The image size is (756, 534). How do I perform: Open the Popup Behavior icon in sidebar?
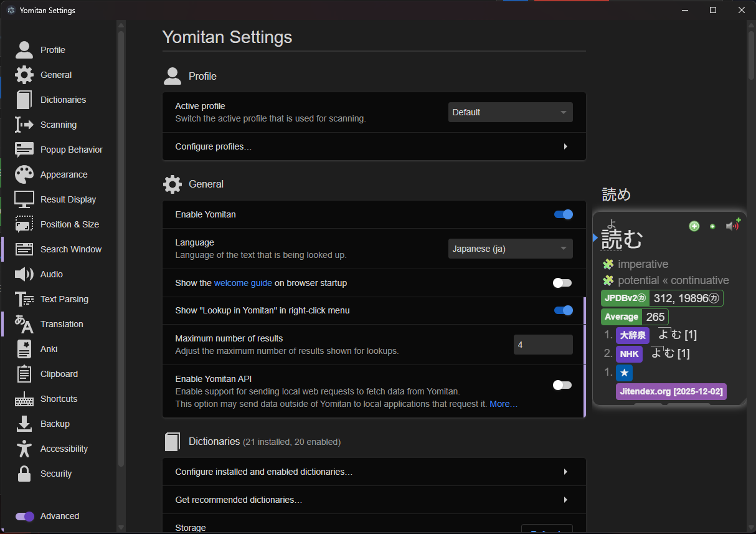(24, 150)
